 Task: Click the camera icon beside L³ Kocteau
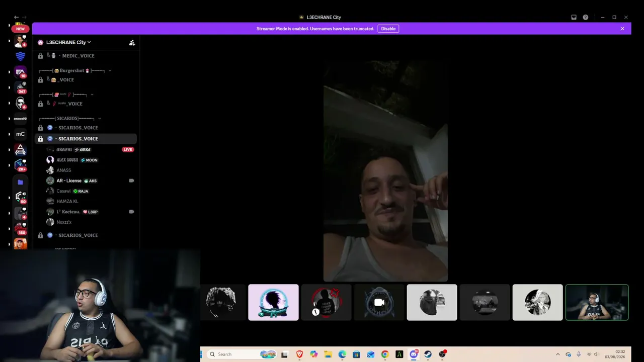[x=131, y=212]
